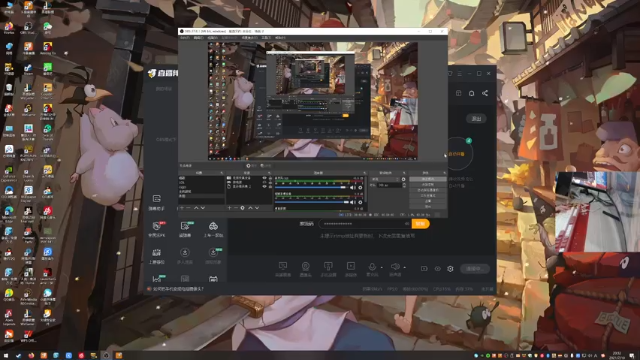
Task: Click the camera icon in streaming app toolbar
Action: click(x=305, y=267)
